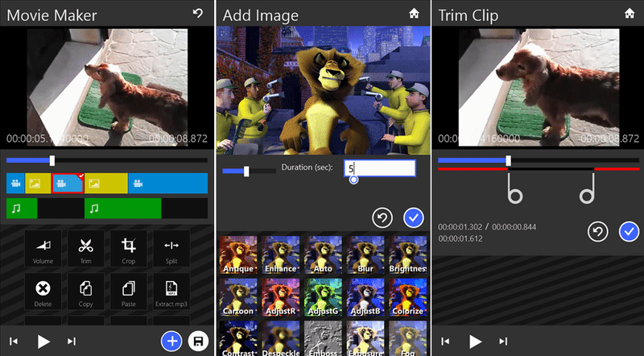Select the Crop tool

pyautogui.click(x=129, y=249)
